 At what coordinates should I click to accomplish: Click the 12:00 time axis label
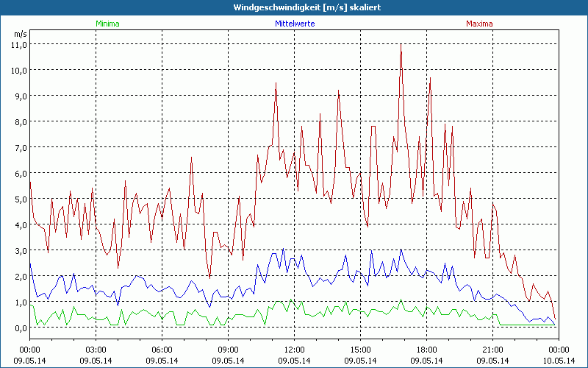pos(294,349)
